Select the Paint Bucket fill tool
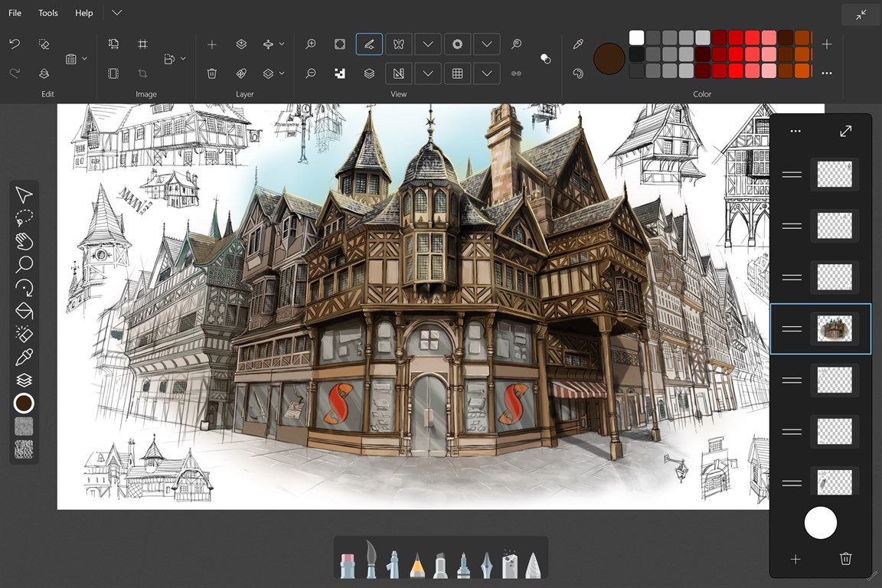882x588 pixels. 24,310
